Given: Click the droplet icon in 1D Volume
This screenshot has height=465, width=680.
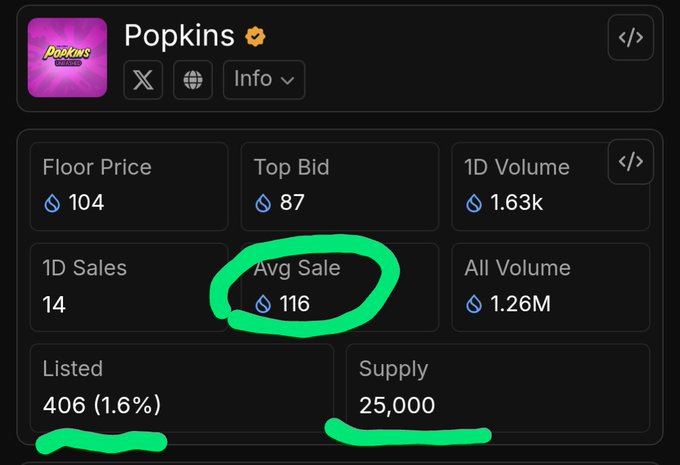Looking at the screenshot, I should pos(474,203).
